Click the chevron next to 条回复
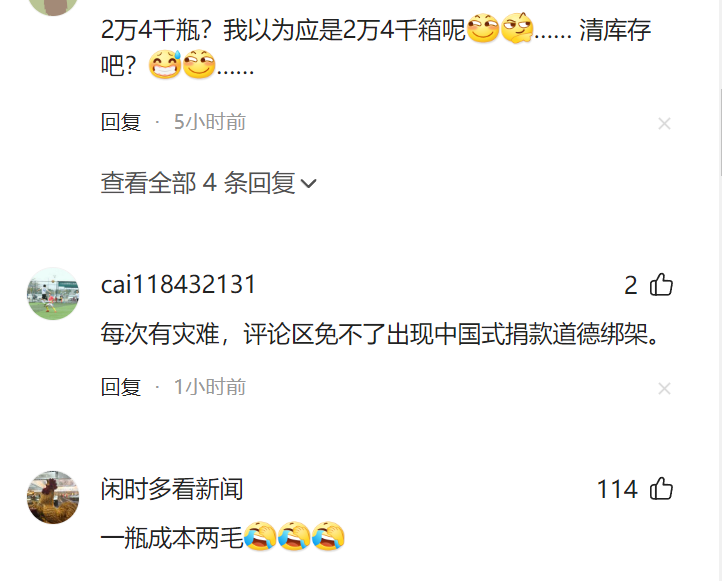Screen dimensions: 722x581 [x=309, y=184]
